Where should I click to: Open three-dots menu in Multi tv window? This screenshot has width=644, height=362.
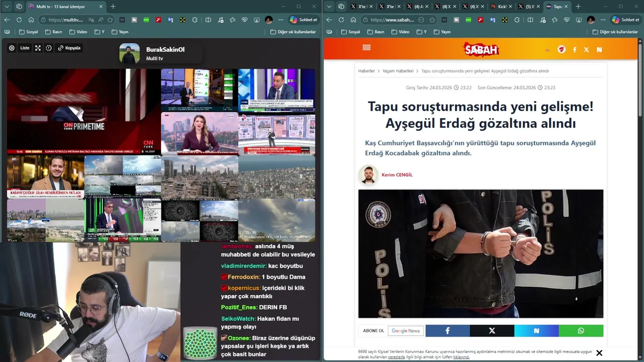coord(281,20)
